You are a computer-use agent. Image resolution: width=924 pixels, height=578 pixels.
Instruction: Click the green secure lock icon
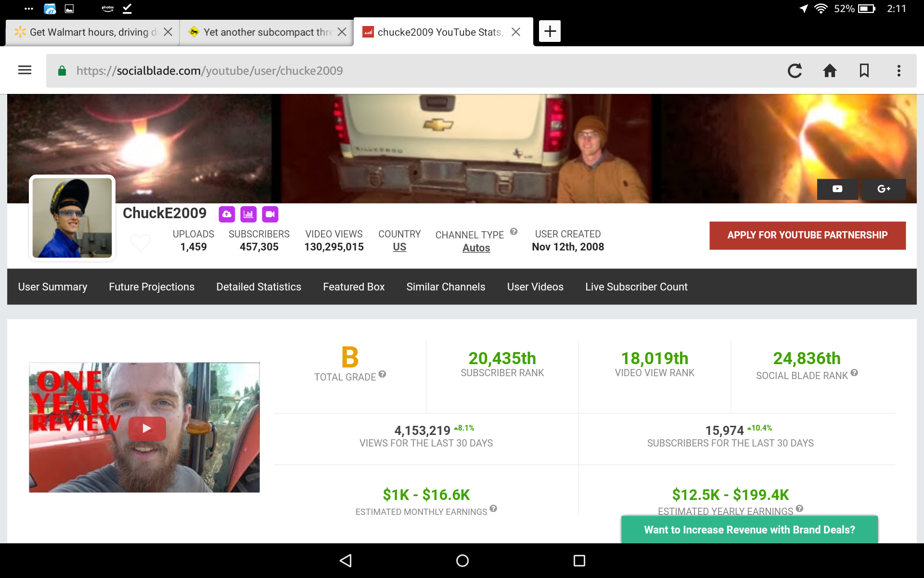[62, 71]
